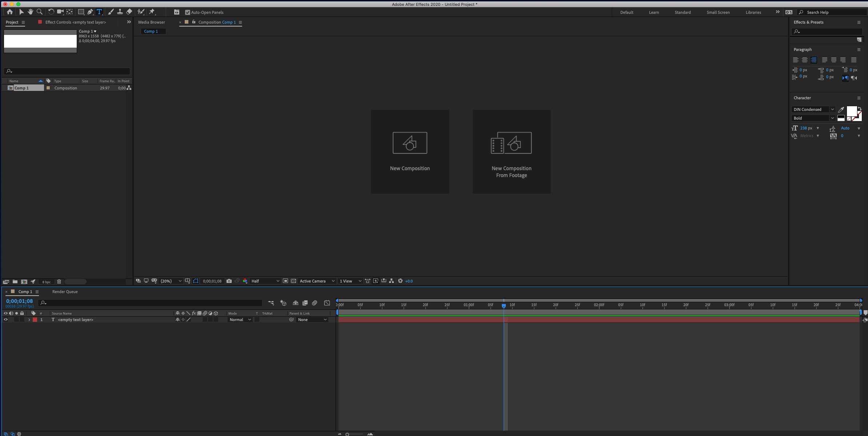Screen dimensions: 868x436
Task: Enable the Auto-Open Panels checkbox
Action: pyautogui.click(x=188, y=12)
